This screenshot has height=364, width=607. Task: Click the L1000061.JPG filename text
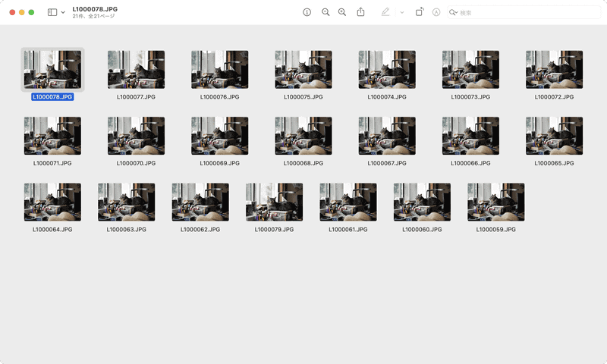pos(348,229)
